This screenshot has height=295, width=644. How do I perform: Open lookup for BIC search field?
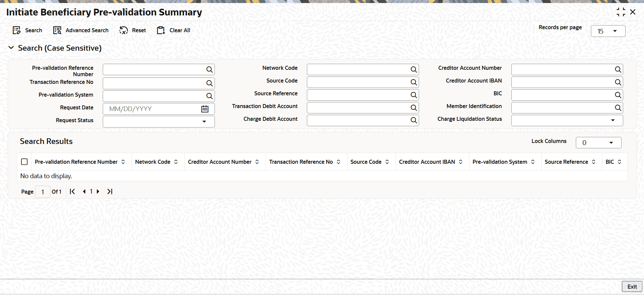[x=618, y=95]
